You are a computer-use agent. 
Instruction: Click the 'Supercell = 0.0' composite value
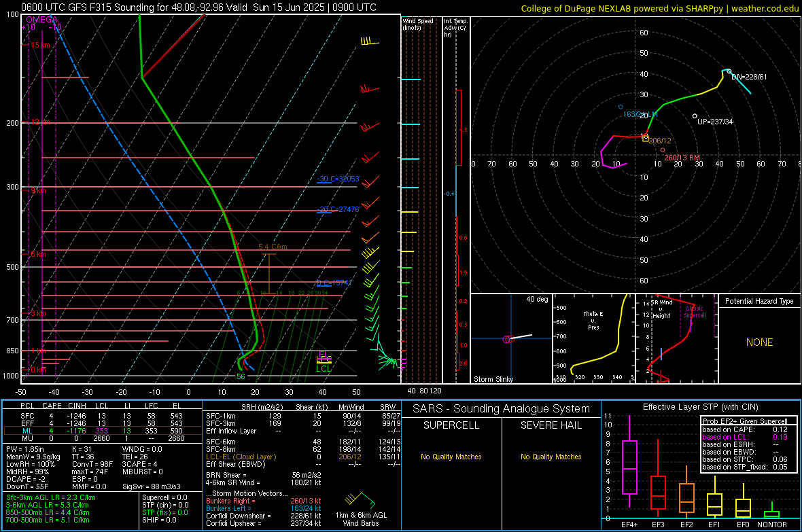click(x=164, y=497)
